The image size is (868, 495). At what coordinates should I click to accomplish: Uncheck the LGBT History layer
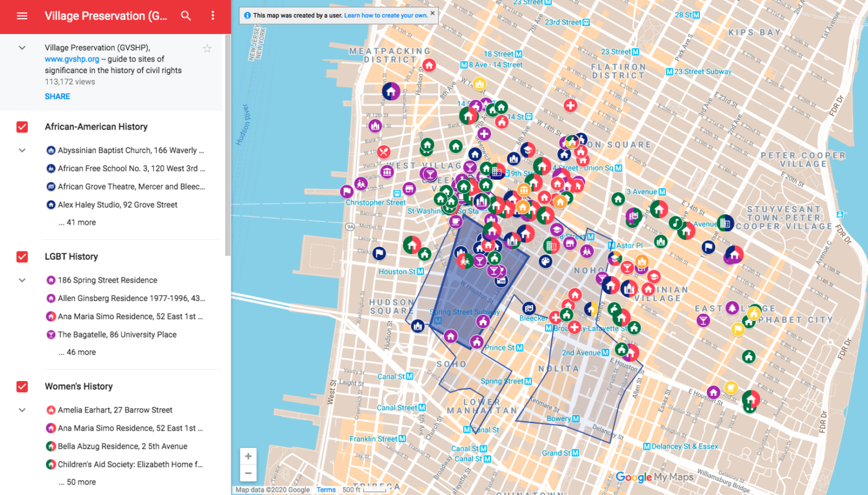tap(22, 256)
